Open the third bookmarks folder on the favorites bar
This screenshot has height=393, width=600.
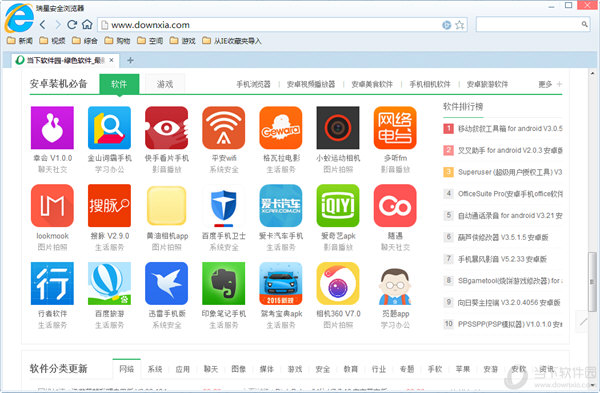[85, 41]
